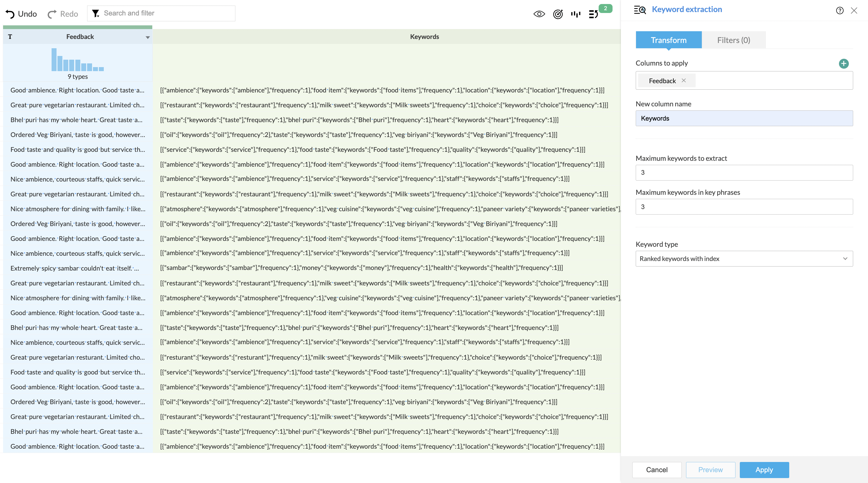Close the Keyword extraction panel
The image size is (868, 483).
pos(854,11)
